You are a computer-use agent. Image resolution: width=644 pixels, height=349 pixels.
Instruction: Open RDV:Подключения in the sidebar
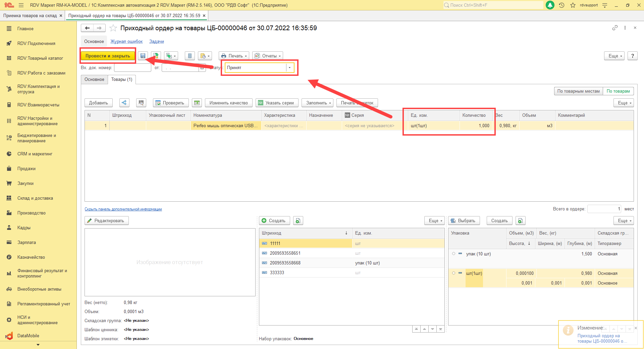[36, 43]
